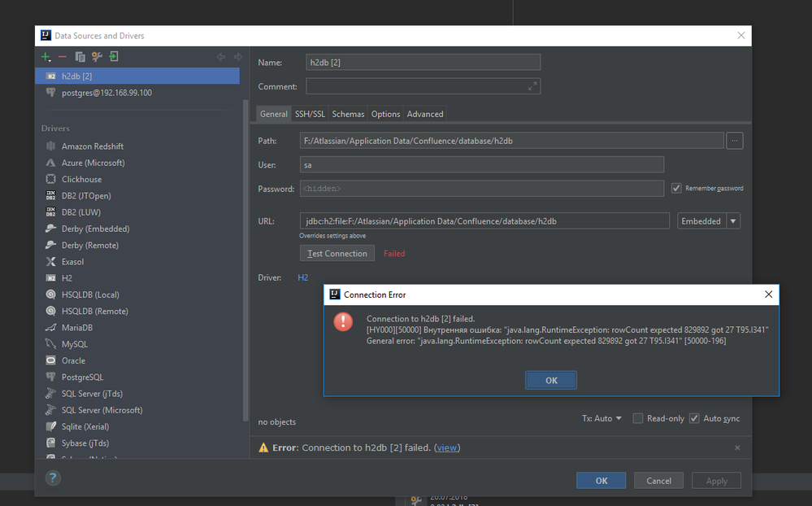Navigate forward with right arrow icon
This screenshot has height=506, width=812.
[x=238, y=56]
